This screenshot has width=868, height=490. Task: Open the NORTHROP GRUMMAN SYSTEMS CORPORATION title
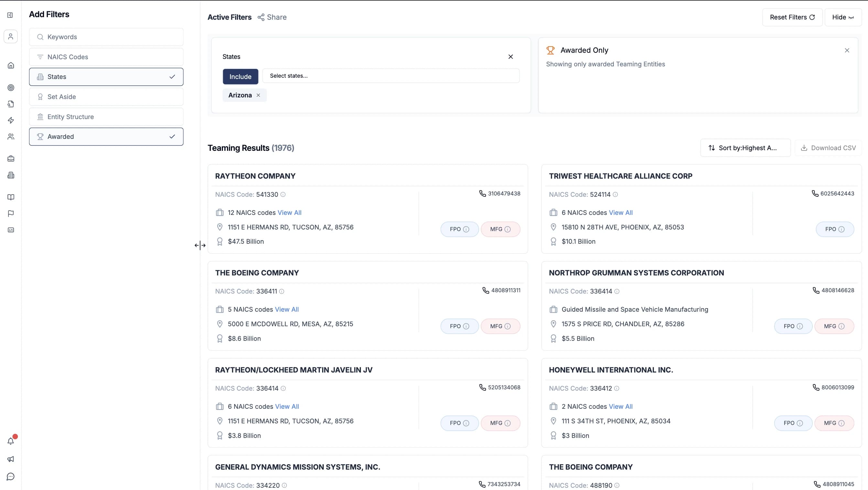click(636, 273)
